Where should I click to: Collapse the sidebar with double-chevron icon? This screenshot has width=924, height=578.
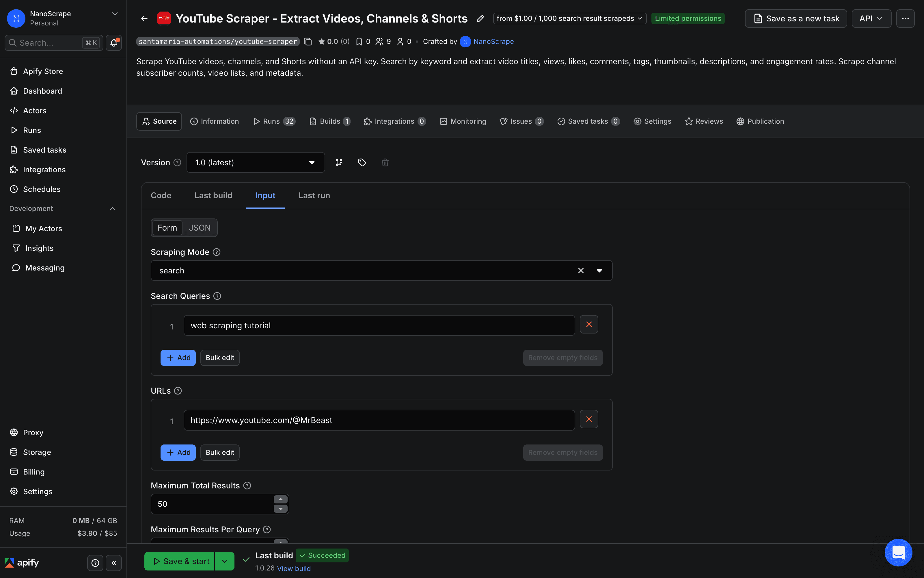(114, 563)
